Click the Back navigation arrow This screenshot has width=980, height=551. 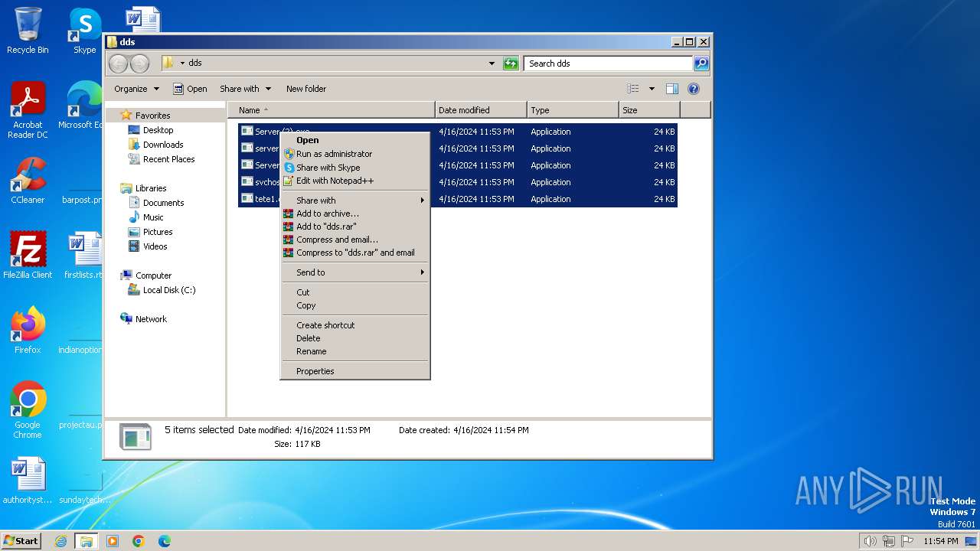click(118, 64)
